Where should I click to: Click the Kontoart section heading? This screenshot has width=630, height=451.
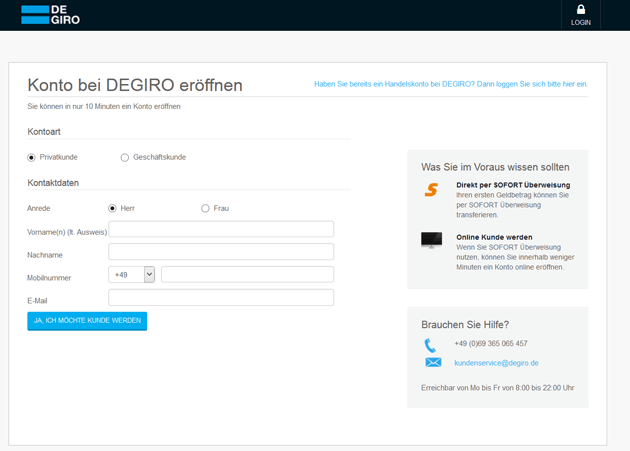click(x=44, y=132)
